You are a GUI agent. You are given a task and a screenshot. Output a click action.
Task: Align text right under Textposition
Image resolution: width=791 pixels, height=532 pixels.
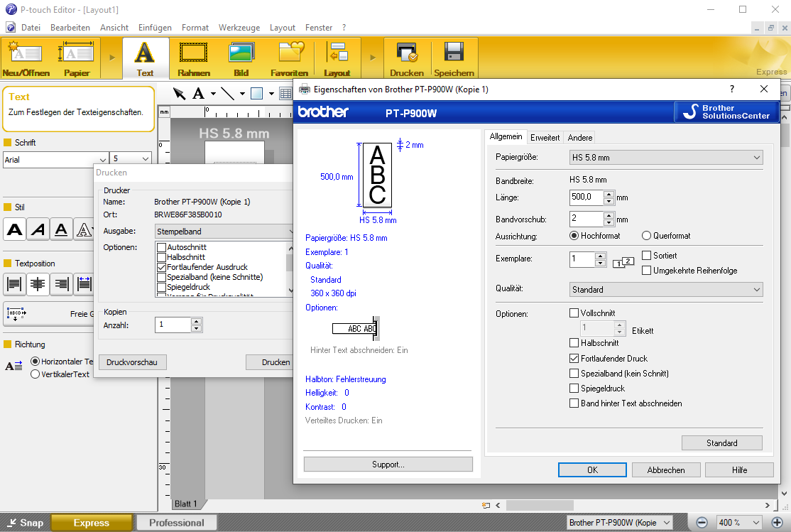point(61,284)
